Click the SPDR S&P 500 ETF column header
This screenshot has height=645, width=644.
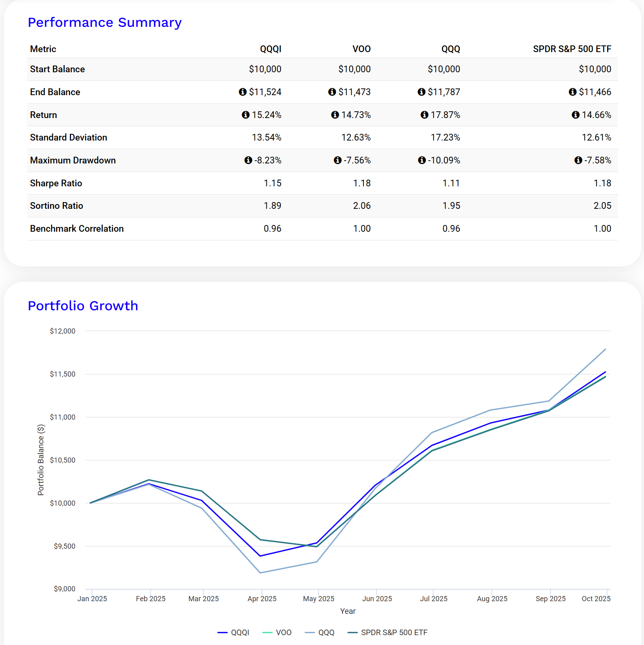coord(572,49)
